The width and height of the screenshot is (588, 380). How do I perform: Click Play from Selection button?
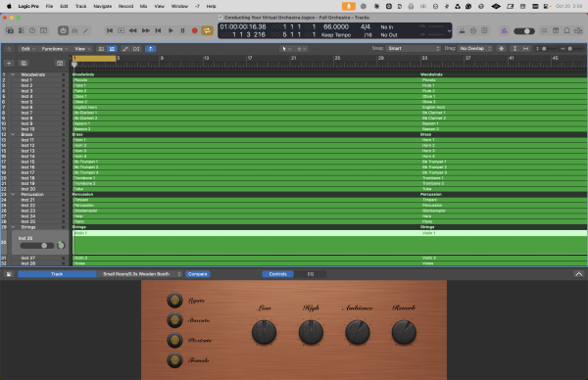(x=122, y=30)
